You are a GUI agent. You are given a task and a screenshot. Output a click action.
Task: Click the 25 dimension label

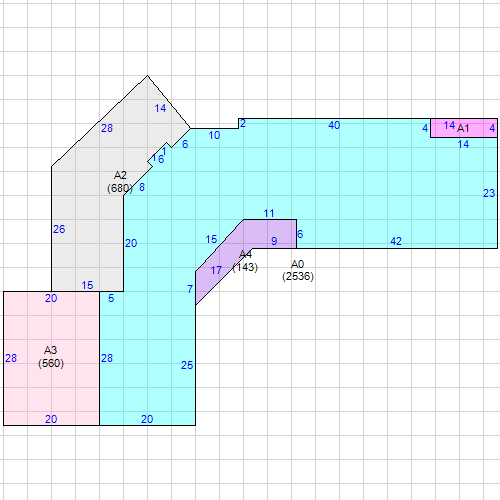(187, 365)
